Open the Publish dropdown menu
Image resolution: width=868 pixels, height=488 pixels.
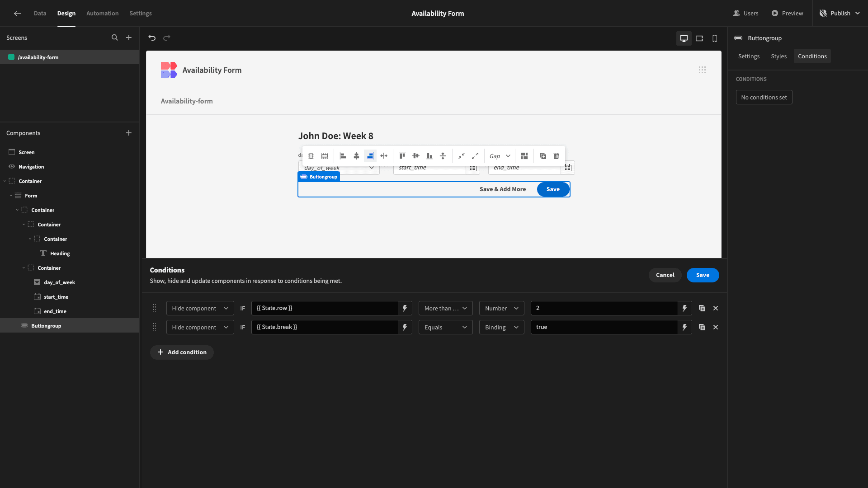point(840,14)
